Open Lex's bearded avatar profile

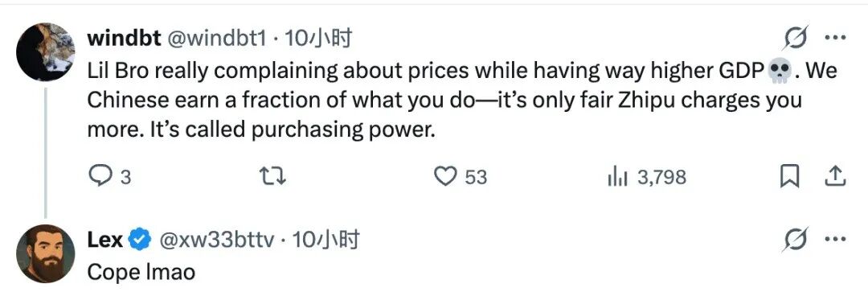tap(45, 253)
